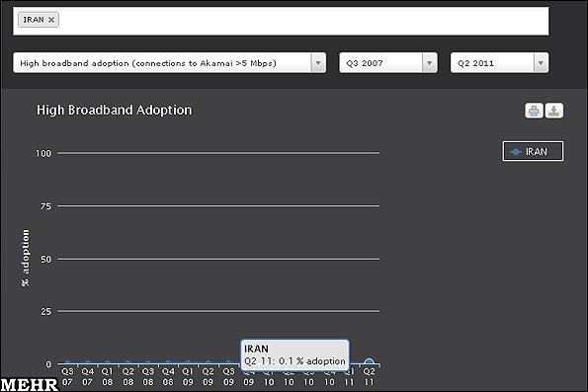Click the print chart icon
588x392 pixels.
534,111
